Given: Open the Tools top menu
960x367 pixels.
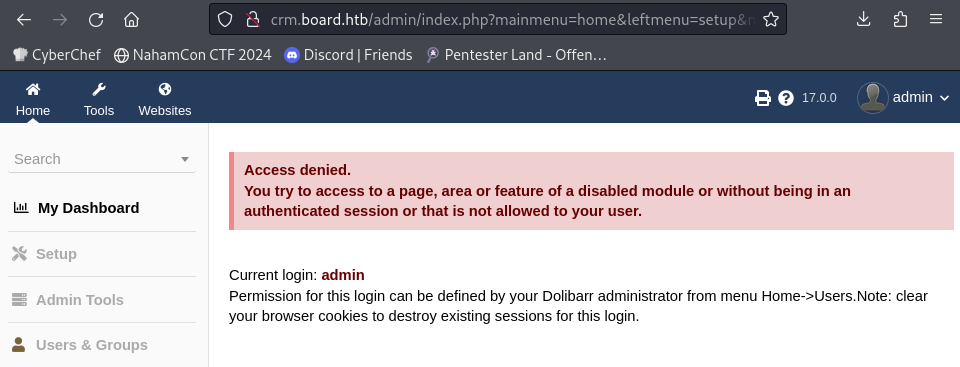Looking at the screenshot, I should click(99, 100).
